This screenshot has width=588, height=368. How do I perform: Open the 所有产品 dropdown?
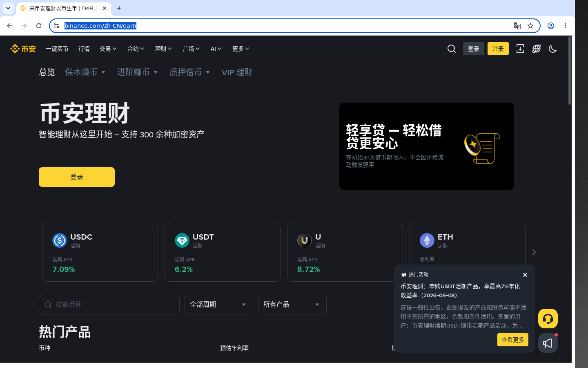(x=292, y=305)
